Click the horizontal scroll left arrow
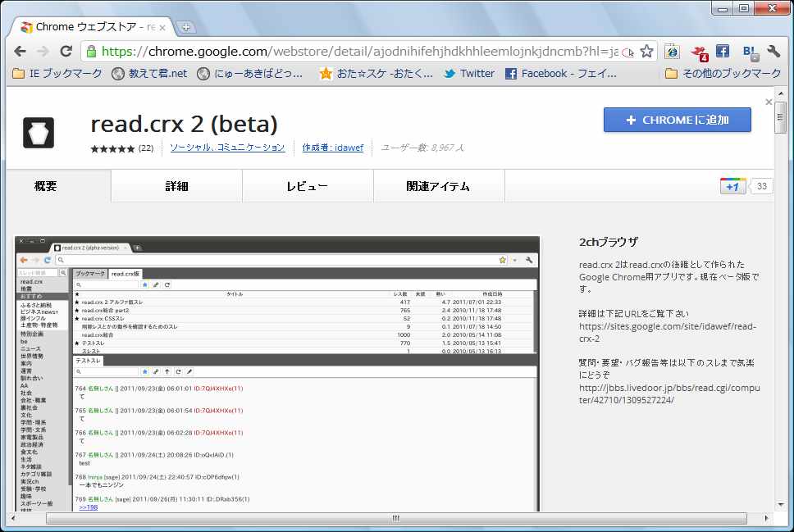Viewport: 794px width, 532px height. 13,518
